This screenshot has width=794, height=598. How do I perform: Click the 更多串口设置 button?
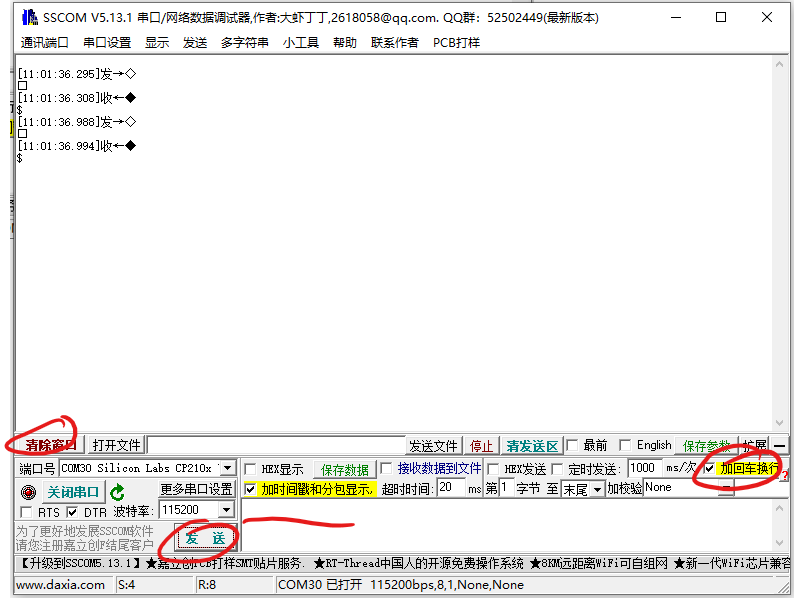[x=196, y=489]
